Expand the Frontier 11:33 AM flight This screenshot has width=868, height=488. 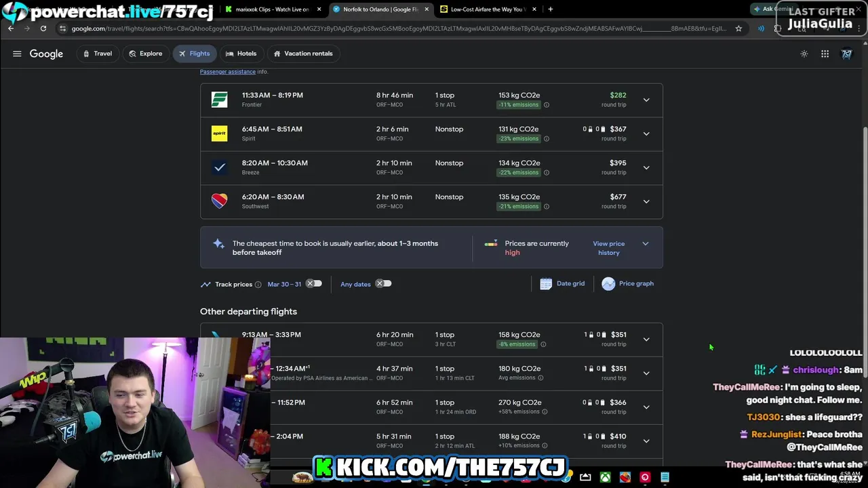tap(646, 100)
